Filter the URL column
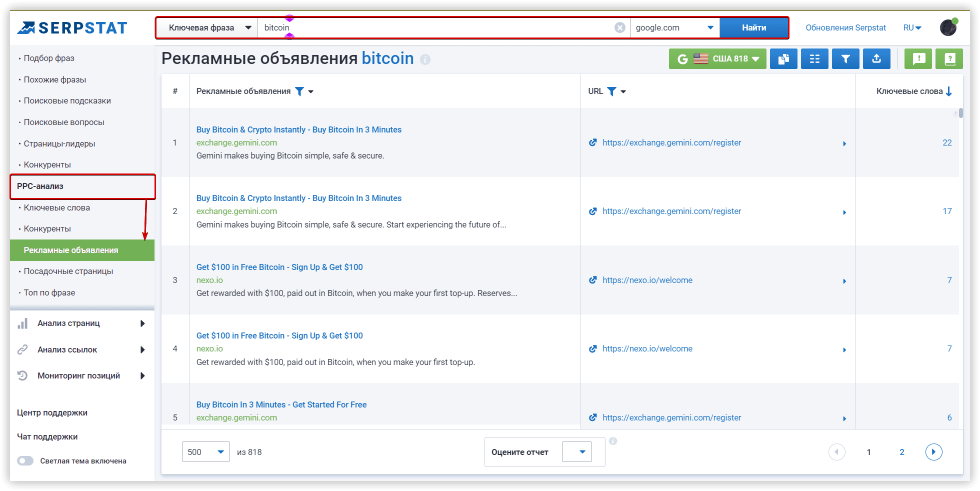 (x=611, y=91)
